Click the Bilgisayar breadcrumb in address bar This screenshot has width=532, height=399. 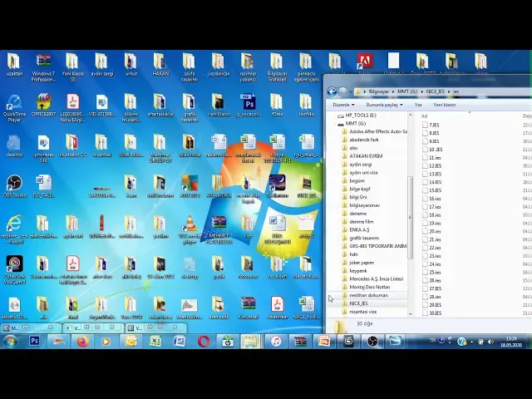coord(379,91)
